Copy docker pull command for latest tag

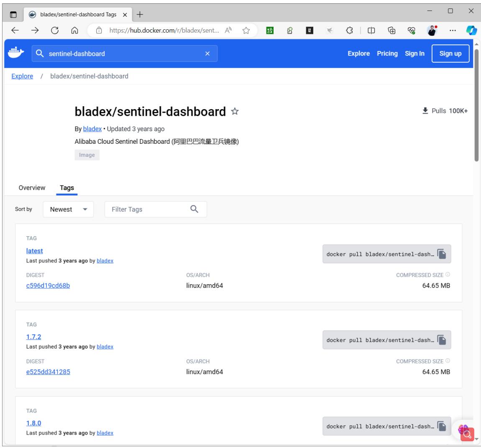click(442, 254)
